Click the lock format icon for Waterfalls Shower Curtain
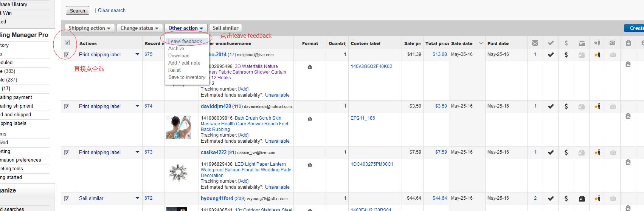The height and width of the screenshot is (211, 644). point(310,67)
